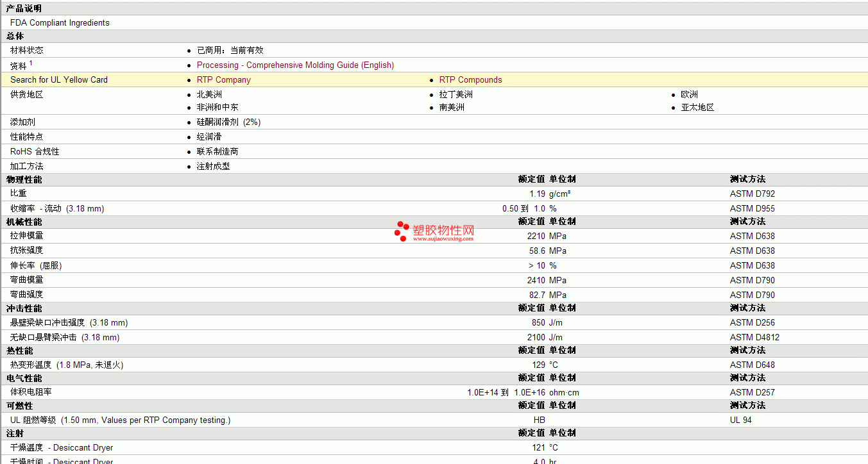Select the 干燥温度 Desiccant Dryer value 121
Viewport: 868px width, 464px height.
click(539, 448)
